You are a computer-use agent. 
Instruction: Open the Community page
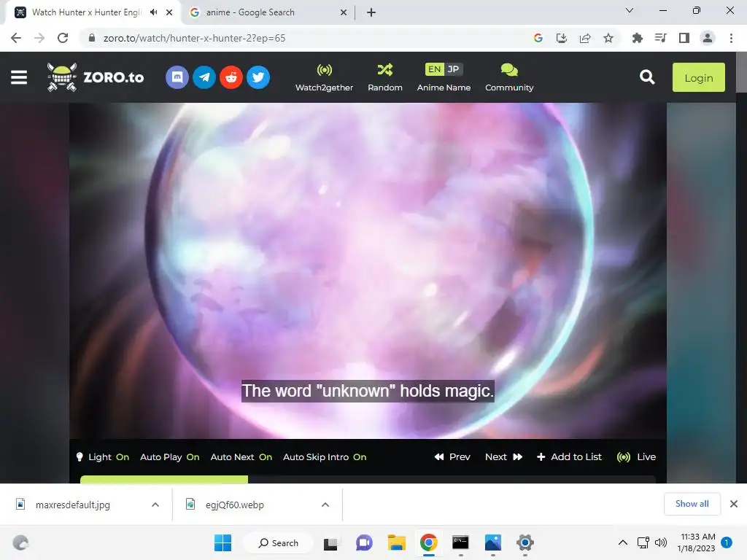(509, 77)
